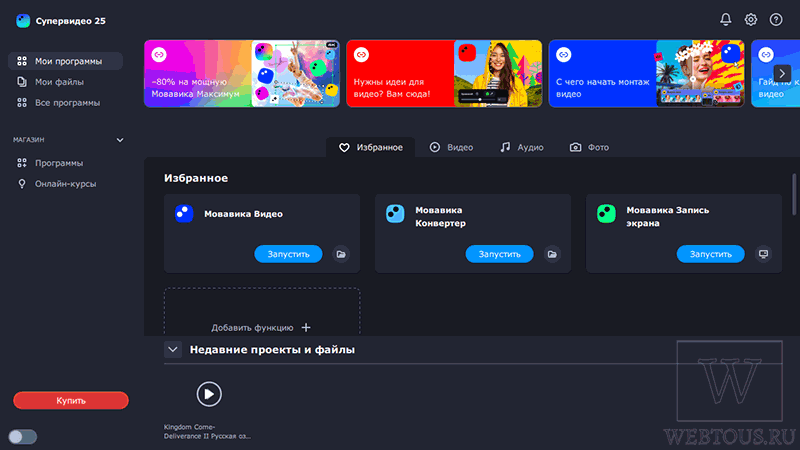Play the Kingdom Come recent file thumbnail
This screenshot has height=450, width=800.
click(209, 394)
